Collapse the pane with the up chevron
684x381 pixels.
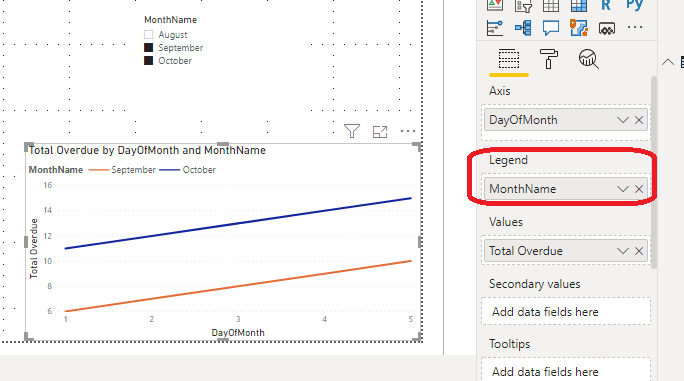click(x=667, y=62)
